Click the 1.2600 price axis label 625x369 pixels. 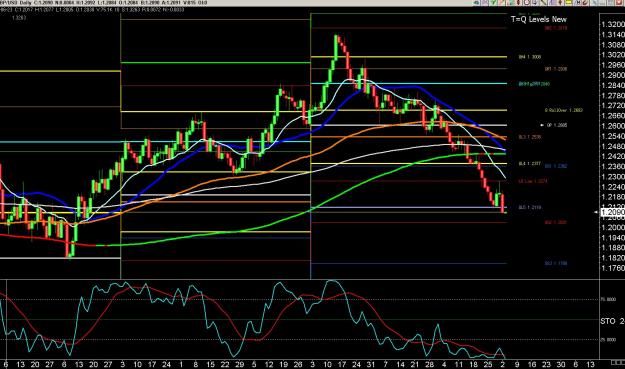coord(613,126)
